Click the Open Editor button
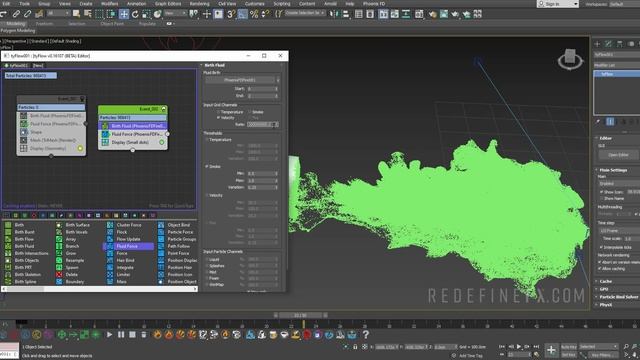This screenshot has width=640, height=360. (x=618, y=155)
